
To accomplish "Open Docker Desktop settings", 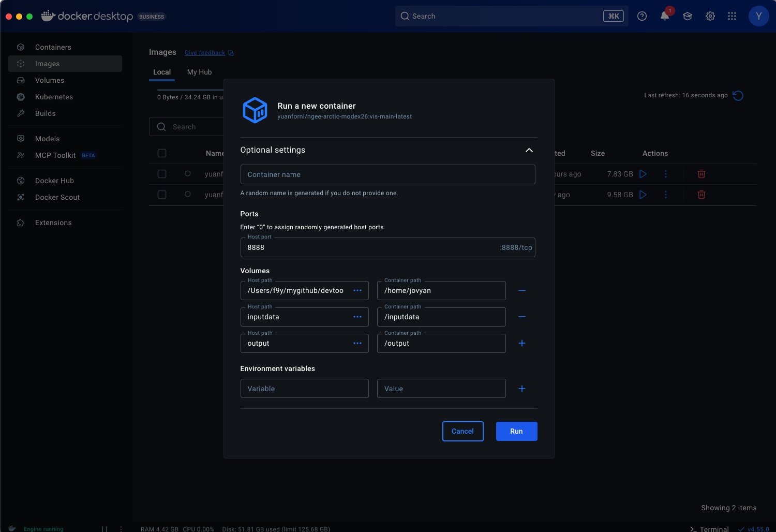I will pos(710,16).
